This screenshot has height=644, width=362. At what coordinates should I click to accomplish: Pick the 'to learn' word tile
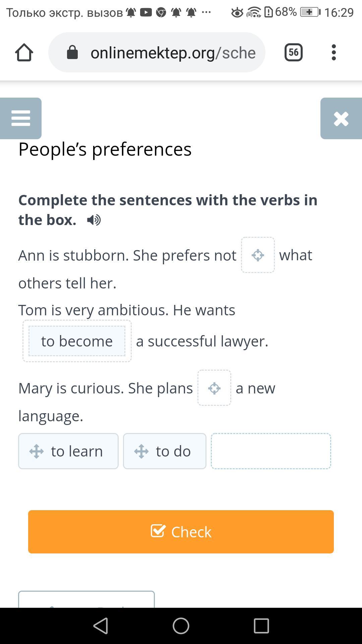click(68, 451)
